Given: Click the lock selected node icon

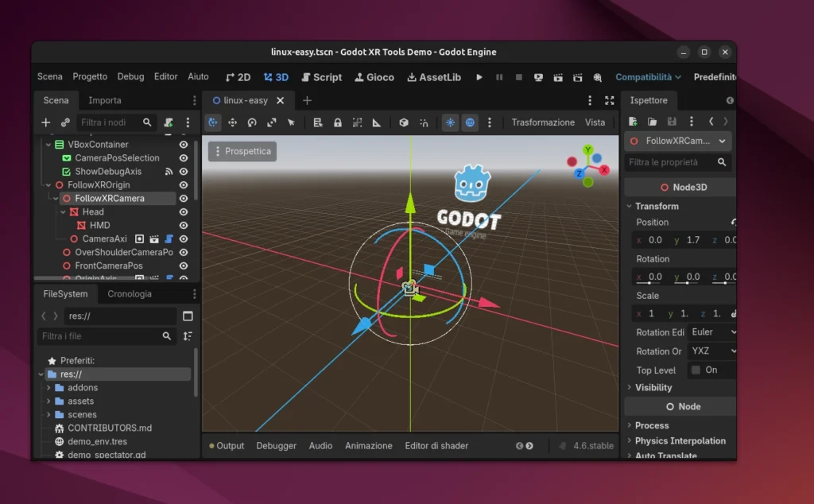Looking at the screenshot, I should click(x=338, y=122).
